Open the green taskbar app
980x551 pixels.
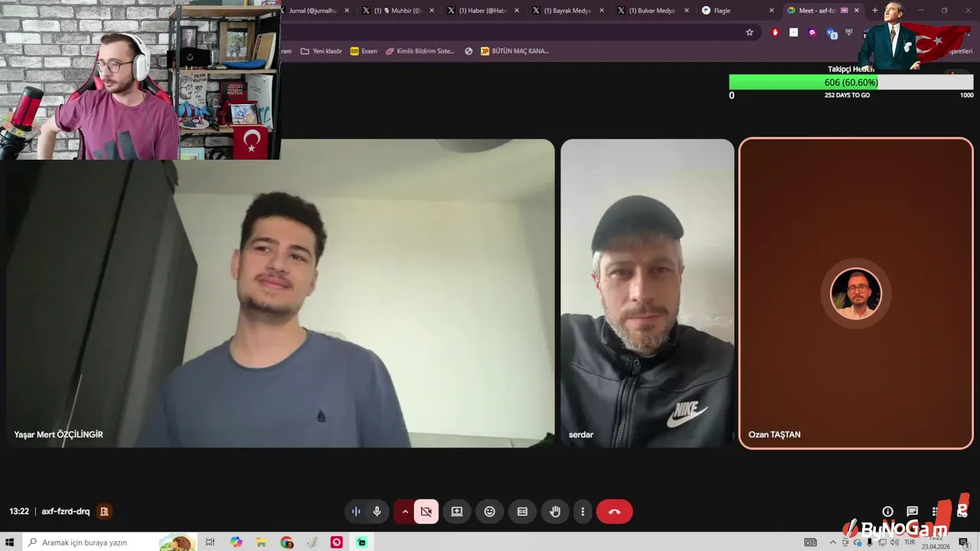[x=362, y=543]
